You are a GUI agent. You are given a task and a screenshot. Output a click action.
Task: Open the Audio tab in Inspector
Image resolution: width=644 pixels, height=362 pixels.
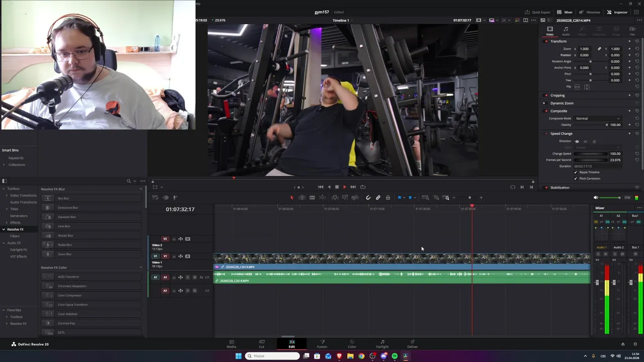[x=566, y=31]
